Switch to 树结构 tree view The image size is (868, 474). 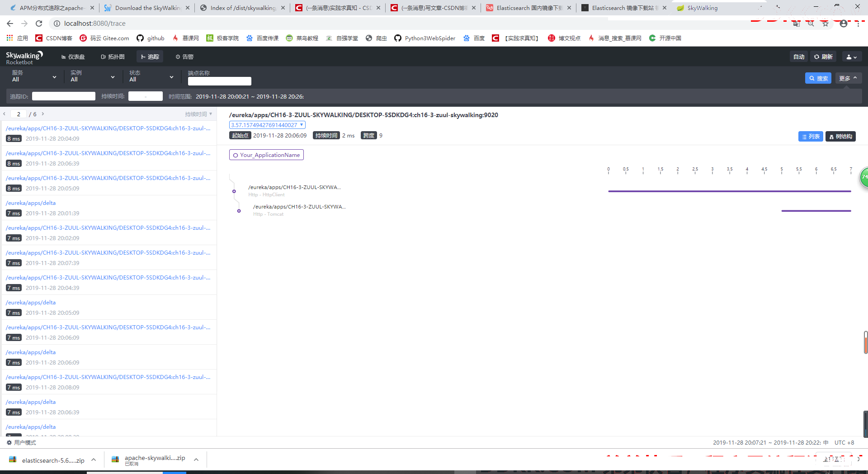coord(840,137)
